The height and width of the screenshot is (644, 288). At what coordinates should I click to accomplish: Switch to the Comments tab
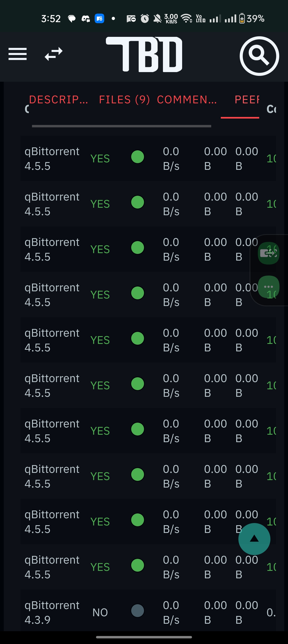pos(187,100)
